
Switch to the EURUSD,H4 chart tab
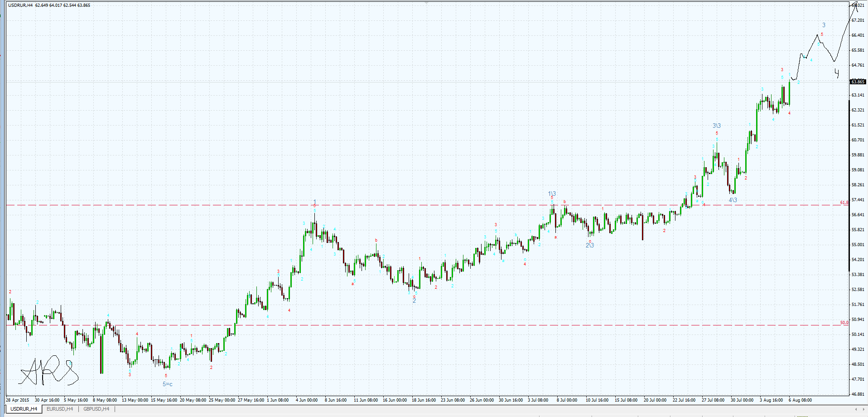tap(59, 409)
